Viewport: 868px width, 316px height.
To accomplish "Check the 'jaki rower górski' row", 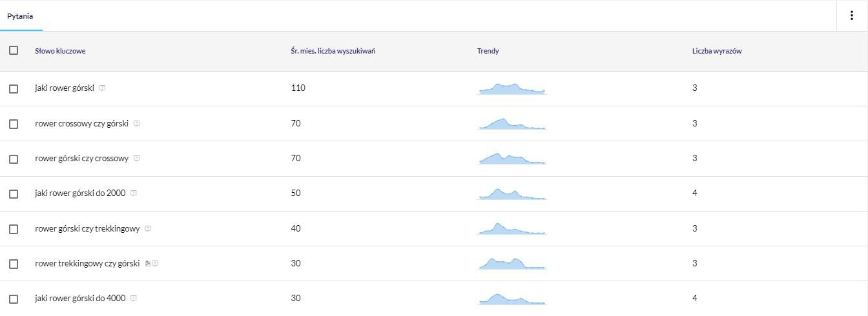I will tap(14, 89).
